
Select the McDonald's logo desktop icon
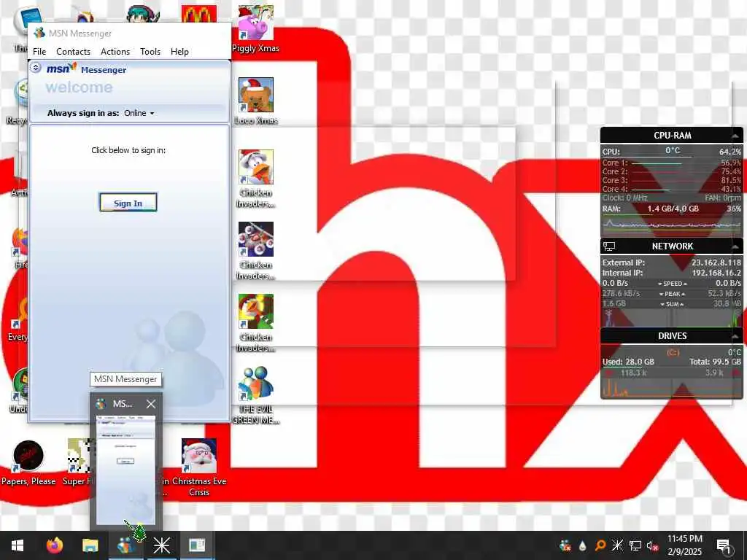click(x=199, y=13)
